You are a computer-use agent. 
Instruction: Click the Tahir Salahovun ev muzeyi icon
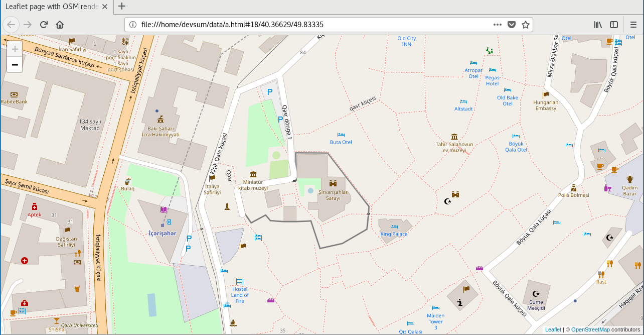[454, 137]
